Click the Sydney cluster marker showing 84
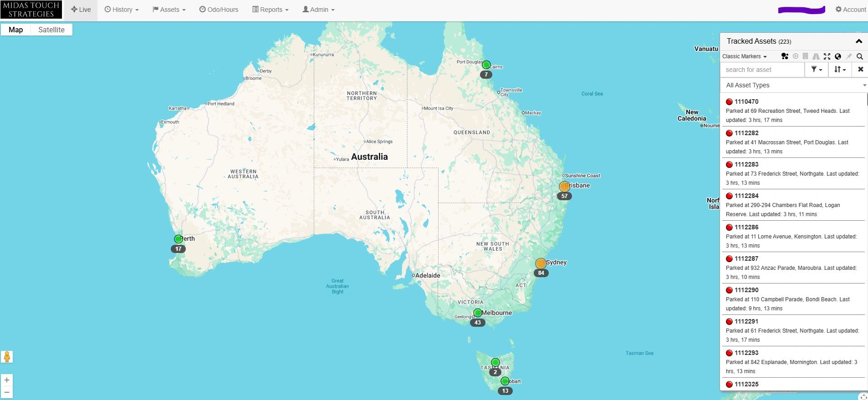Image resolution: width=868 pixels, height=400 pixels. pyautogui.click(x=541, y=264)
